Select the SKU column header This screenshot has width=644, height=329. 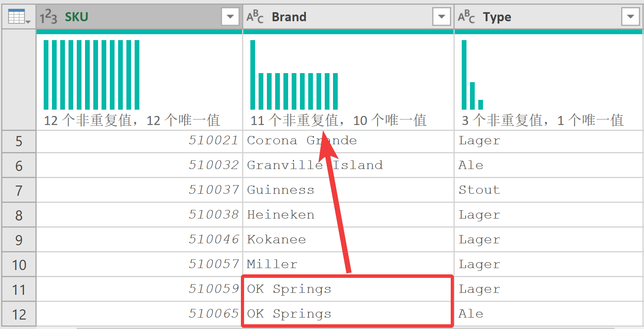(x=139, y=17)
